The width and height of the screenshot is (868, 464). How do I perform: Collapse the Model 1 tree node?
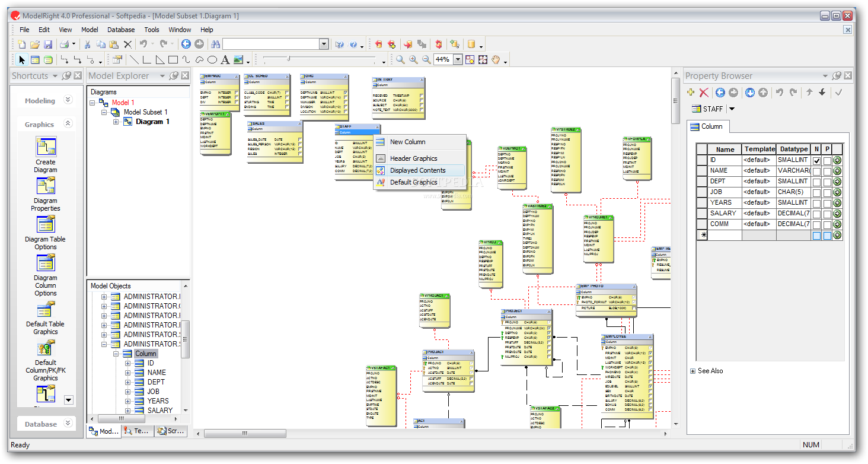pos(93,103)
